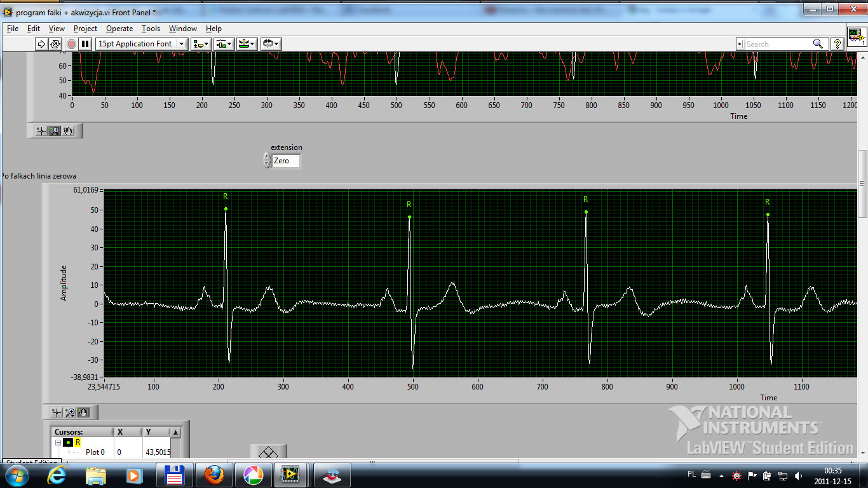
Task: Open the Reorder dropdown
Action: (x=271, y=44)
